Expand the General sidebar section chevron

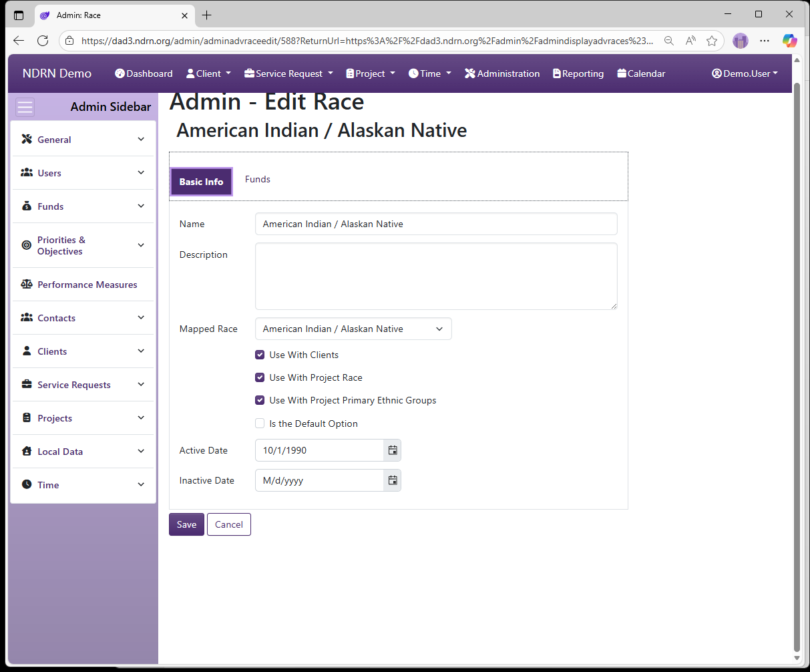141,139
